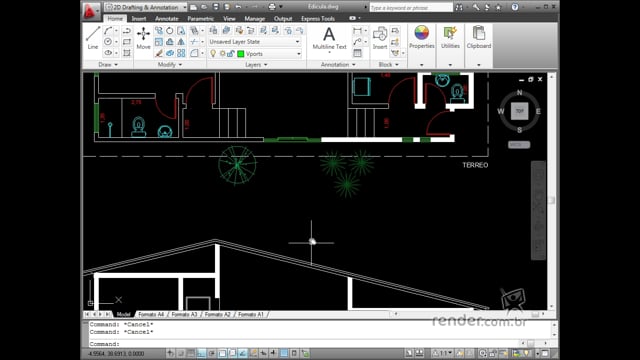Click the Table annotation tool
640x360 pixels.
pos(357,53)
